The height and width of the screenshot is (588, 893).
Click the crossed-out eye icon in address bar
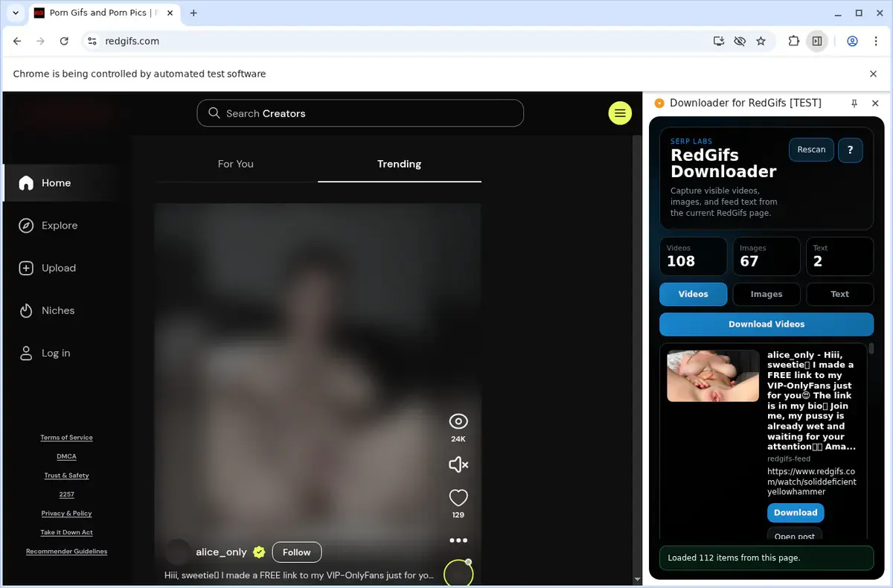click(x=740, y=41)
